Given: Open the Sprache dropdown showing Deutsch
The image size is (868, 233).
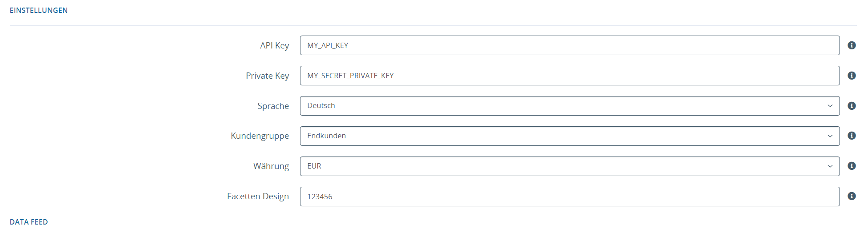Looking at the screenshot, I should [x=569, y=106].
